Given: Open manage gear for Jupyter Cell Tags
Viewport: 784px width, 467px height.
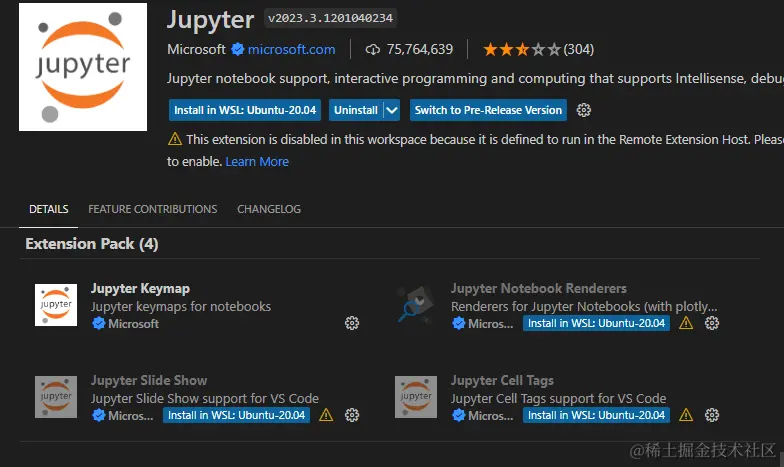Looking at the screenshot, I should click(712, 415).
